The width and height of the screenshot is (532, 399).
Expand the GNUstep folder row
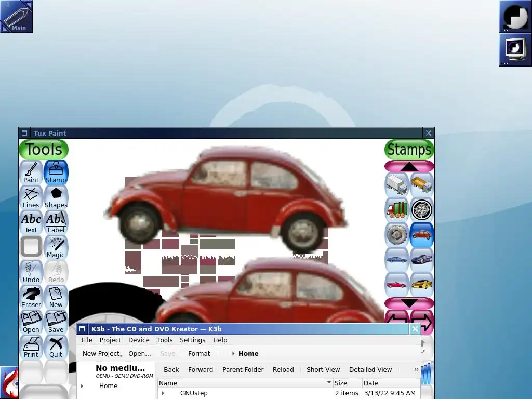163,393
